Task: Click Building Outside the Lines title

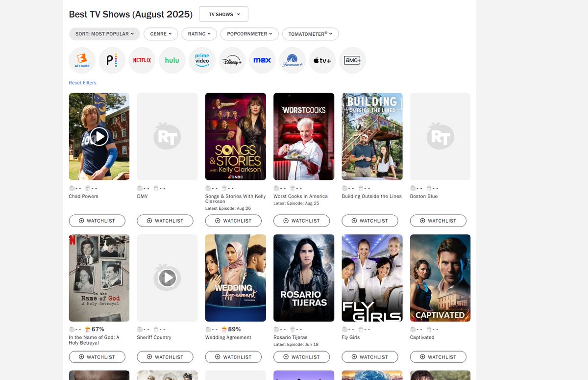Action: pos(371,196)
